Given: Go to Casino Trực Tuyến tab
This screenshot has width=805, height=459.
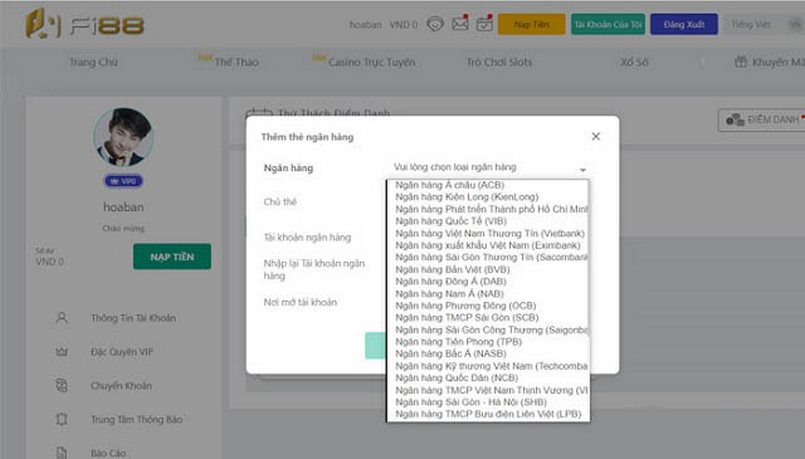Looking at the screenshot, I should click(372, 63).
